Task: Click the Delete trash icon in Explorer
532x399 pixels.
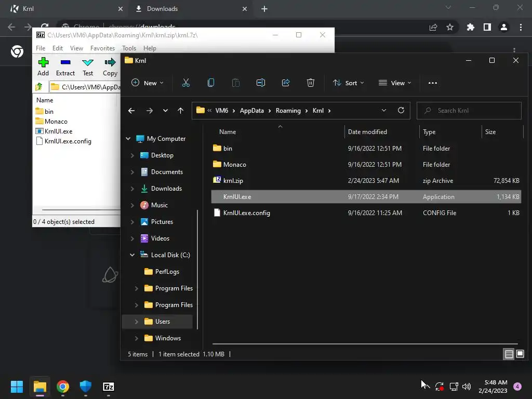Action: [x=311, y=83]
